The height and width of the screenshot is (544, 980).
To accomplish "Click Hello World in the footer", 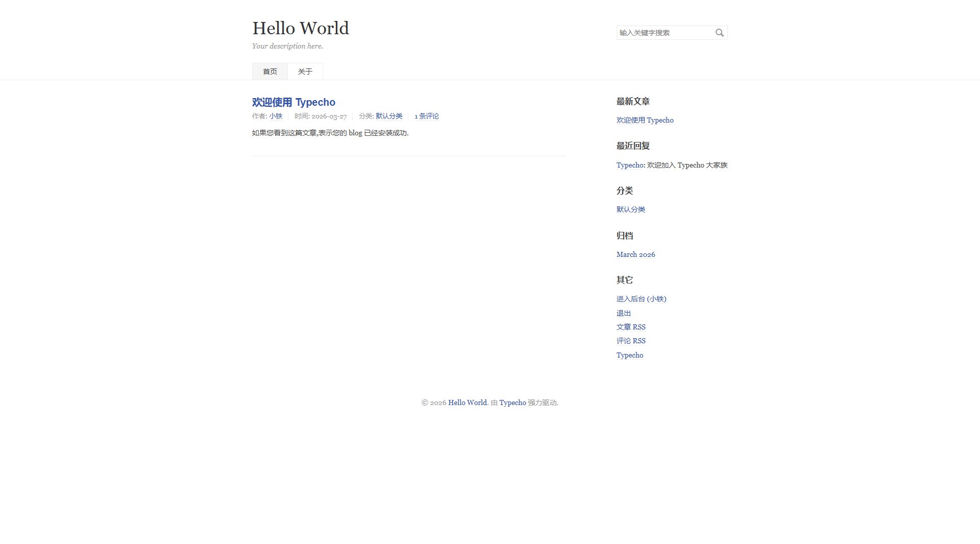I will [467, 403].
